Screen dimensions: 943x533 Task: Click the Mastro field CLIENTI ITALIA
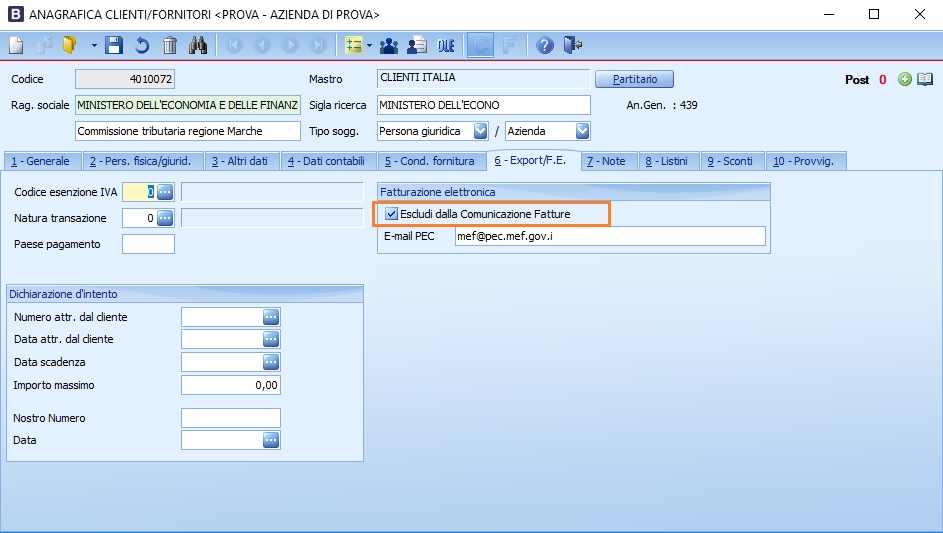[484, 78]
